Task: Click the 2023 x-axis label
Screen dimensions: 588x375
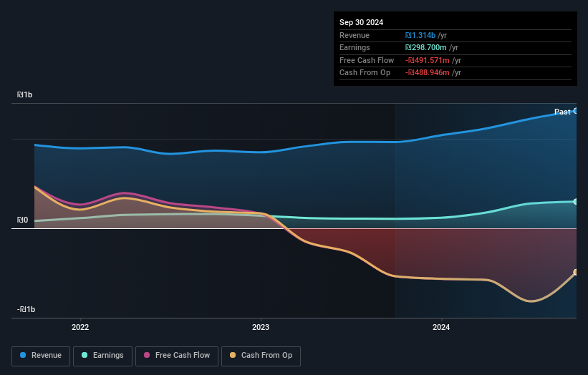Action: 261,327
